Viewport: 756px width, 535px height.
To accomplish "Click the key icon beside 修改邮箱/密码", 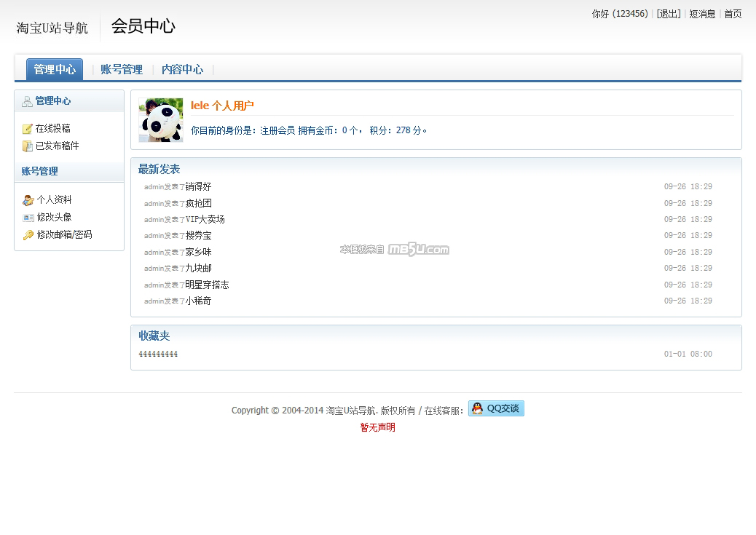I will (x=28, y=235).
